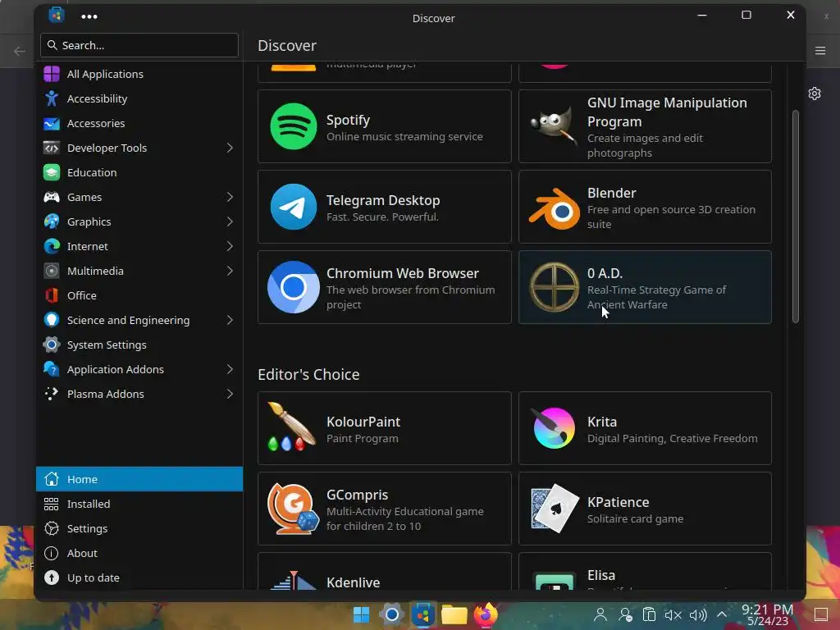Click the Telegram Desktop paper plane icon
The image size is (840, 630).
coord(293,207)
